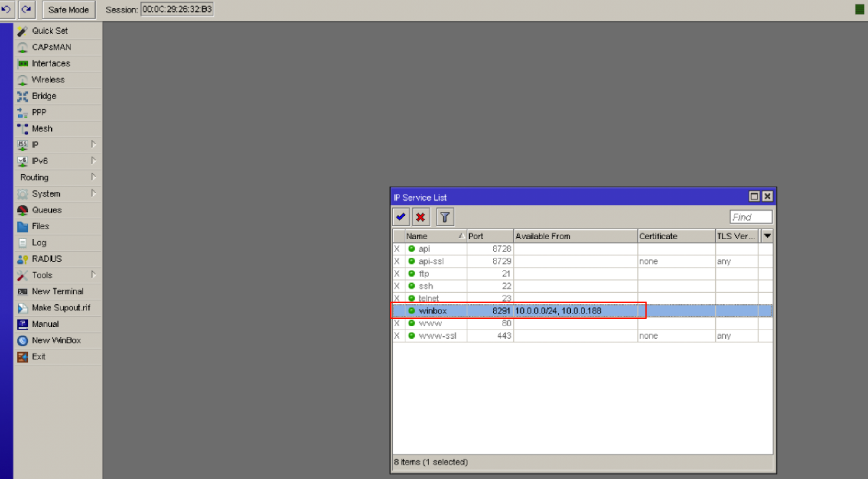Click the 8728 port value
Viewport: 868px width, 479px height.
501,249
